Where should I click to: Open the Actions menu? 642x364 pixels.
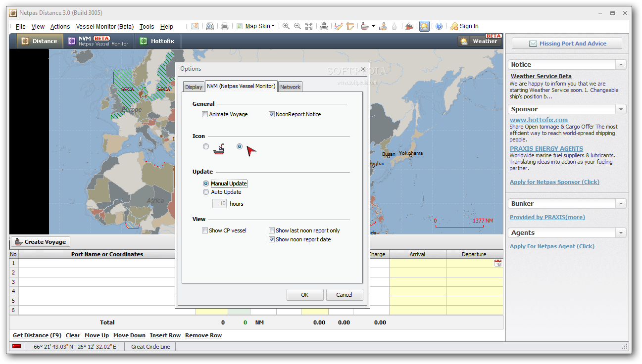(60, 27)
